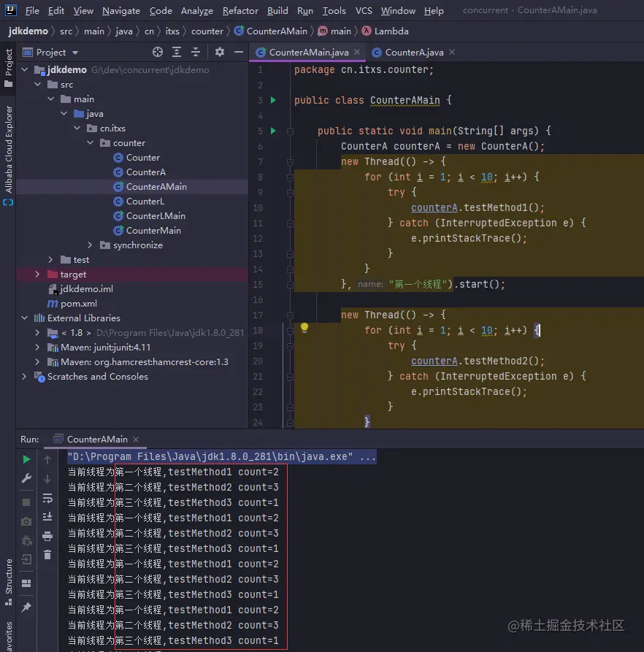The height and width of the screenshot is (652, 644).
Task: Toggle soft-wrap in Run console
Action: point(47,498)
